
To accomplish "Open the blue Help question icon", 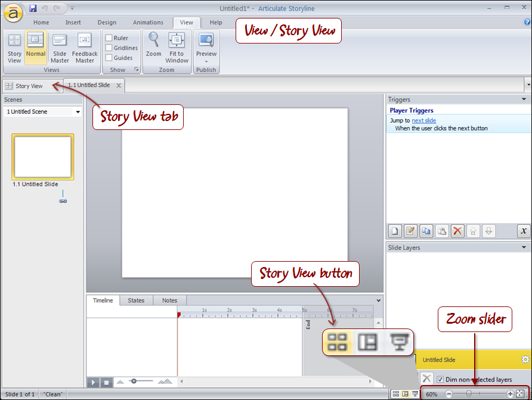I will [x=527, y=22].
